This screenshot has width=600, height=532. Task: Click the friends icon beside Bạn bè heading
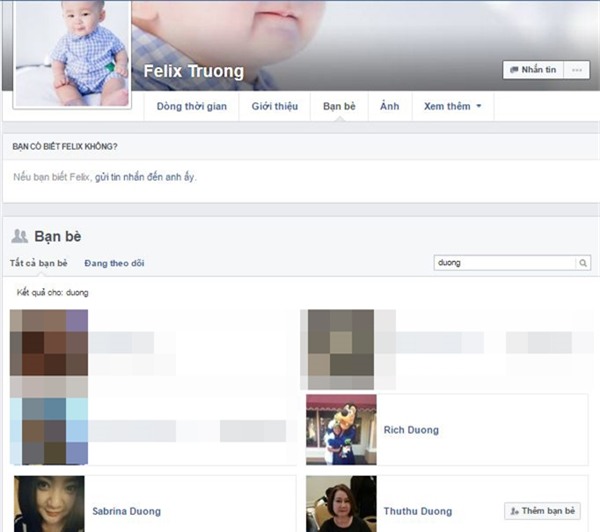(19, 236)
